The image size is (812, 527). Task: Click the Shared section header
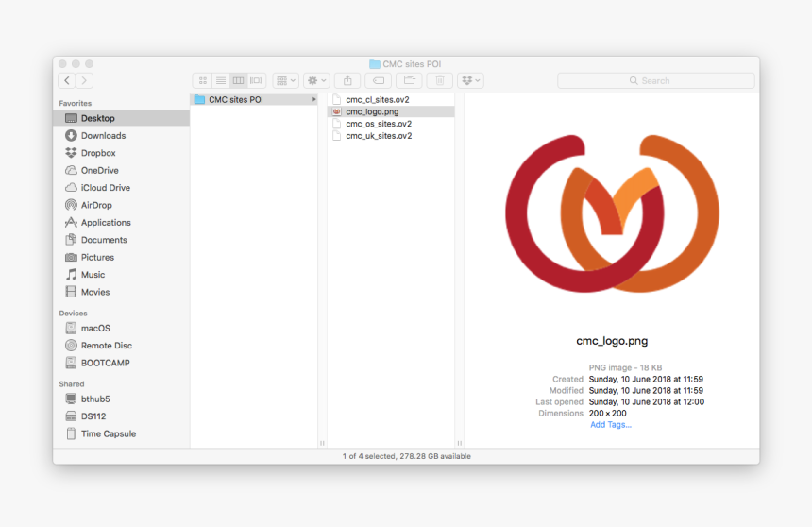(x=72, y=384)
